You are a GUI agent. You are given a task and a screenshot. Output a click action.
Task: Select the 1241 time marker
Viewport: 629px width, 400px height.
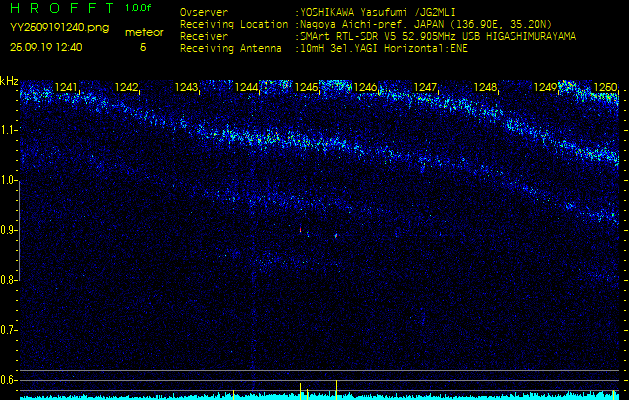67,88
